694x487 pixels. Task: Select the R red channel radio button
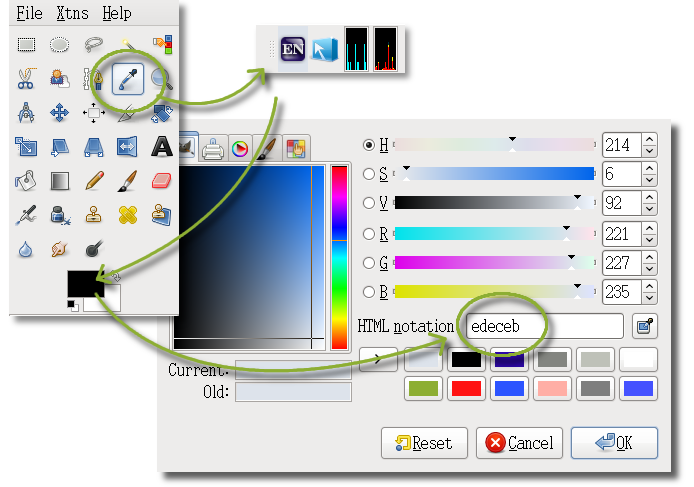[x=370, y=234]
